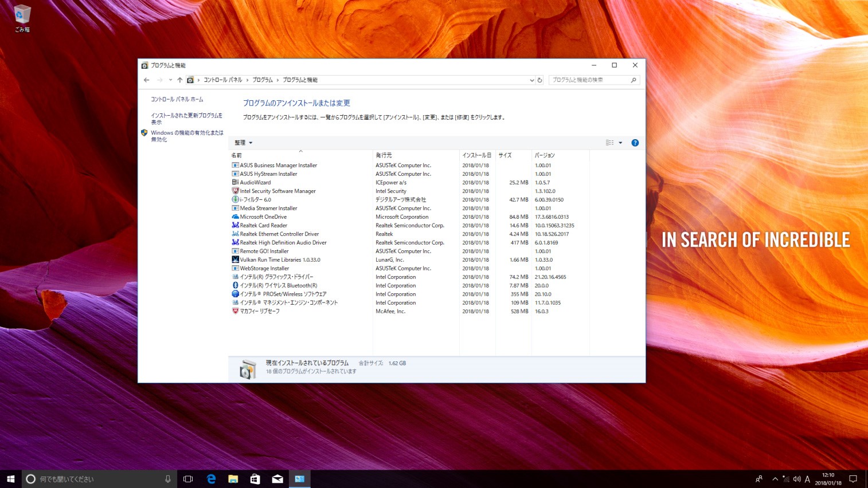The width and height of the screenshot is (868, 488).
Task: Click the Forward navigation arrow
Action: [x=160, y=80]
